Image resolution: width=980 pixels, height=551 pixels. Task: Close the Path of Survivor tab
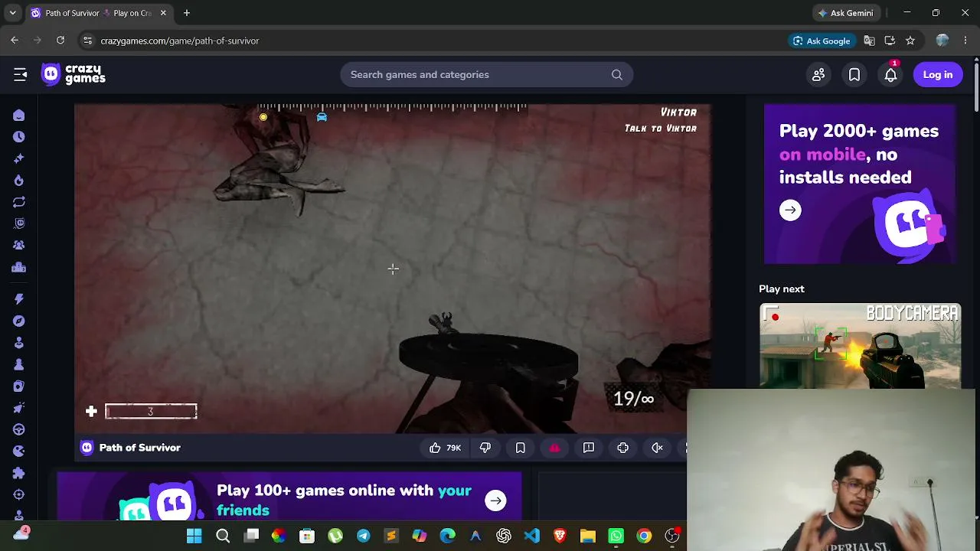(x=163, y=13)
